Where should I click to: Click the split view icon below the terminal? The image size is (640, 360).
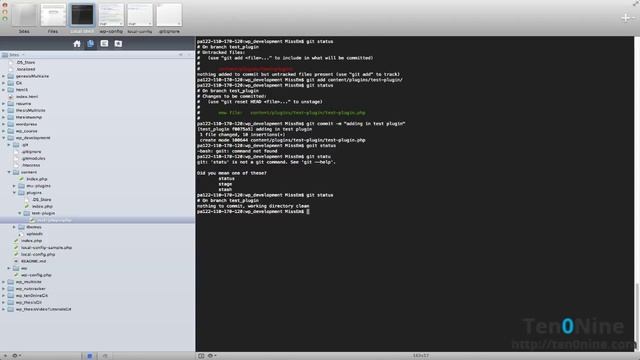[x=201, y=356]
